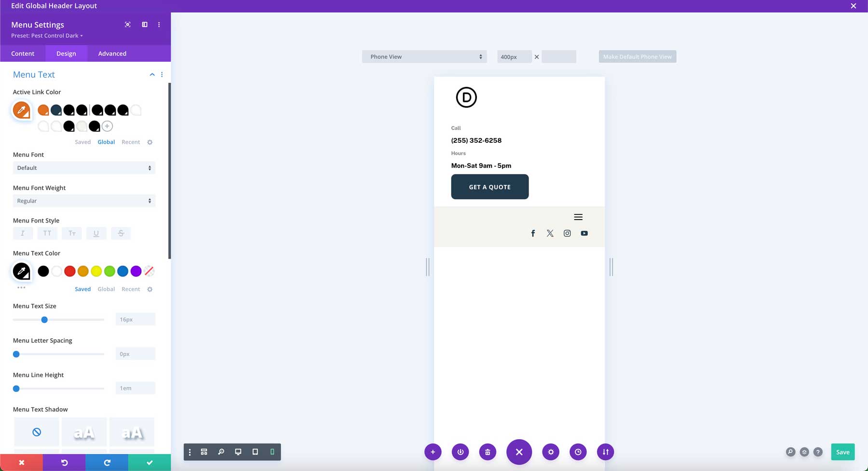
Task: Open the Menu Font dropdown
Action: tap(83, 167)
